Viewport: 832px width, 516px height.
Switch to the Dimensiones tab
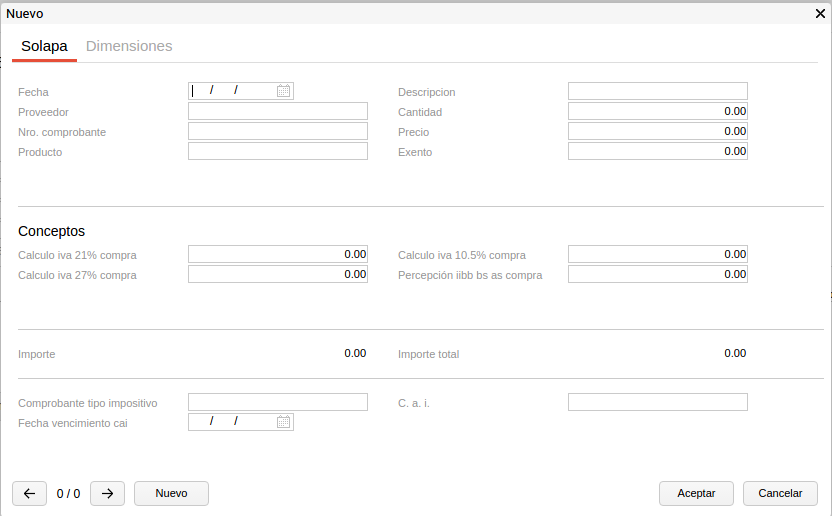click(x=129, y=46)
